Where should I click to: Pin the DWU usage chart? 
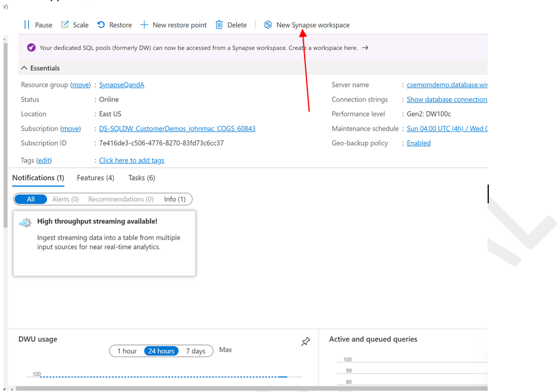click(x=305, y=342)
